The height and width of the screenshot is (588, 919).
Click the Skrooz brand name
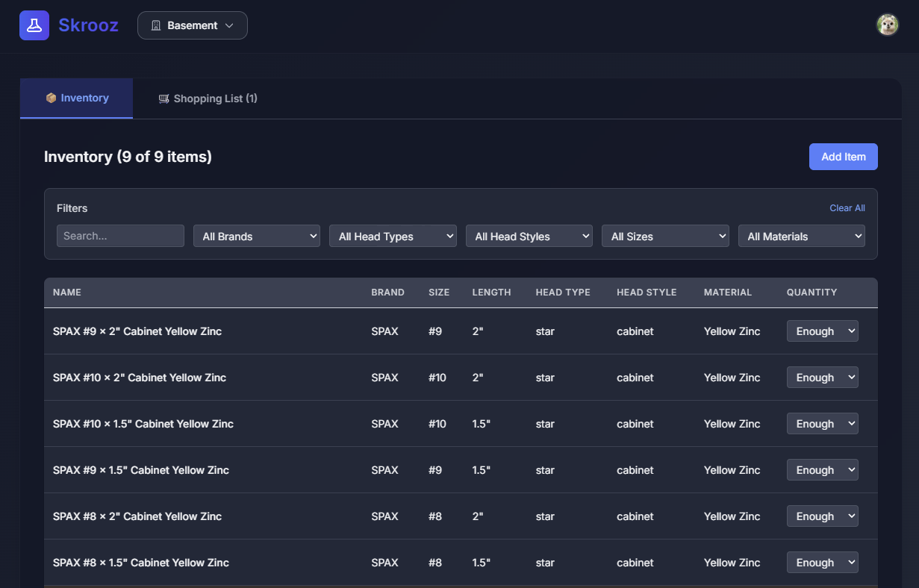click(x=88, y=25)
